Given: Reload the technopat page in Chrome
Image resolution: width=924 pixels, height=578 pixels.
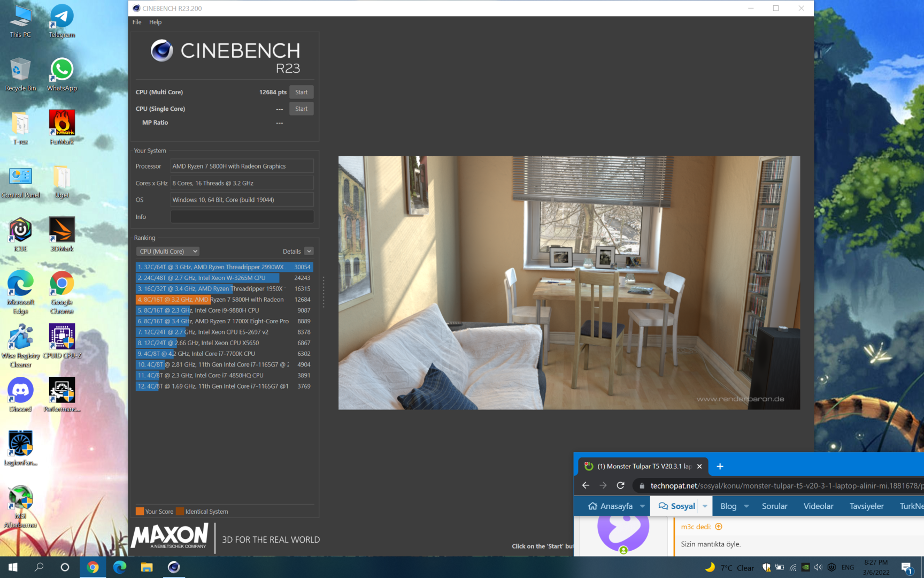Looking at the screenshot, I should pos(620,485).
